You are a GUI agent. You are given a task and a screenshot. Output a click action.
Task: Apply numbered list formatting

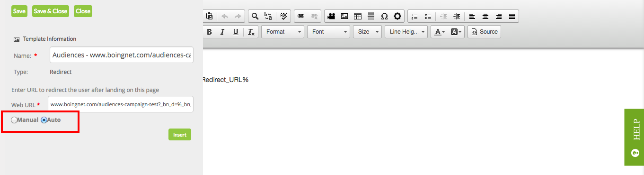(x=415, y=16)
